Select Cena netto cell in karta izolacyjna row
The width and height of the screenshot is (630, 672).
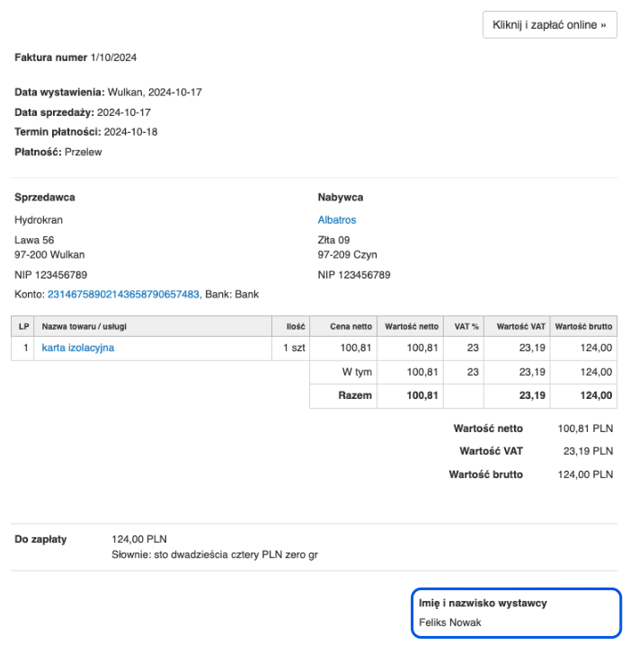[x=343, y=348]
